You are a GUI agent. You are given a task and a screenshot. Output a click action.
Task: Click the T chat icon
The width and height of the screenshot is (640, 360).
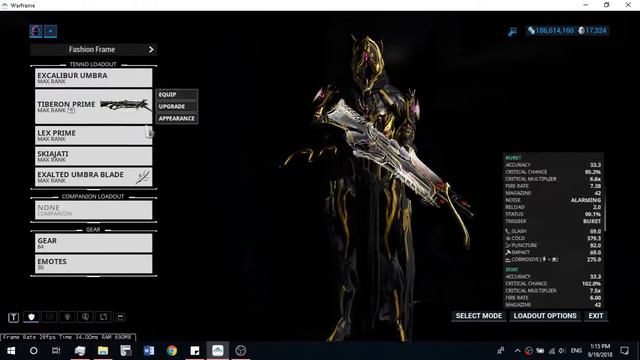coord(13,317)
